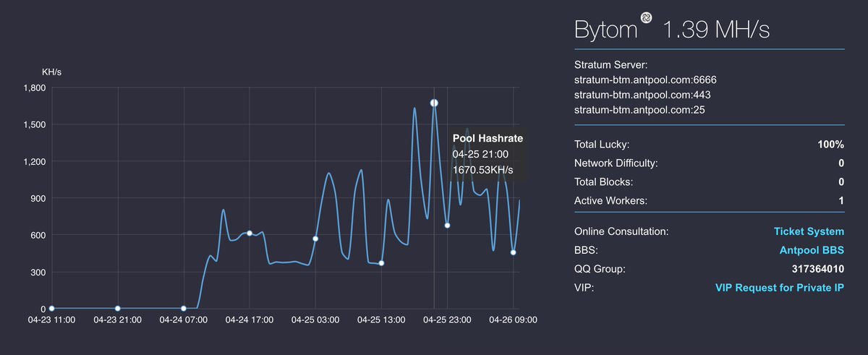
Task: Select the chart point at 04-24 17:00
Action: tap(250, 234)
